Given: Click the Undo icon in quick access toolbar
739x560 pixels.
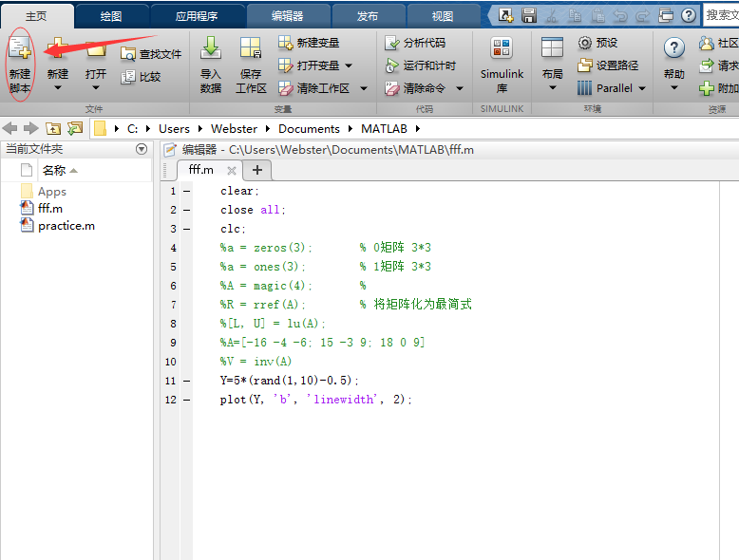Looking at the screenshot, I should [x=620, y=16].
